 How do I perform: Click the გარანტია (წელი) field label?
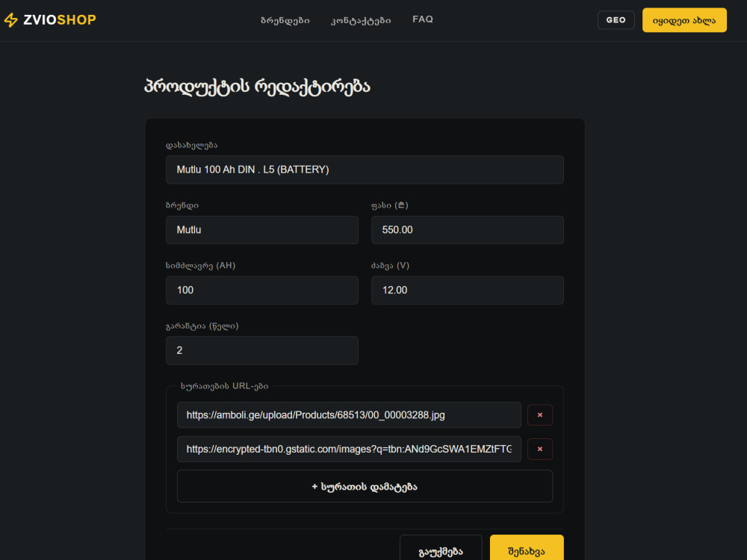[202, 326]
